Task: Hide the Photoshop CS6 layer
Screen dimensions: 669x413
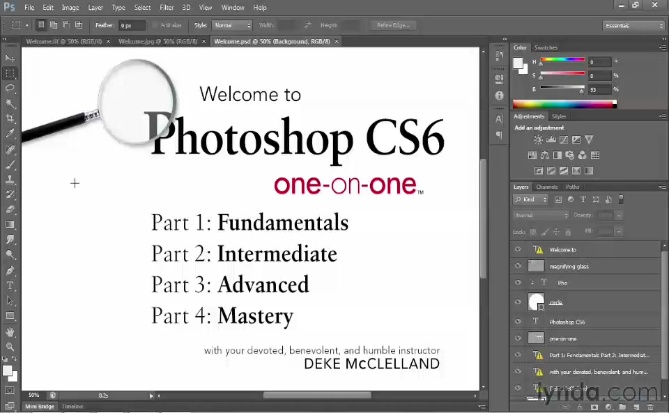Action: [x=518, y=321]
